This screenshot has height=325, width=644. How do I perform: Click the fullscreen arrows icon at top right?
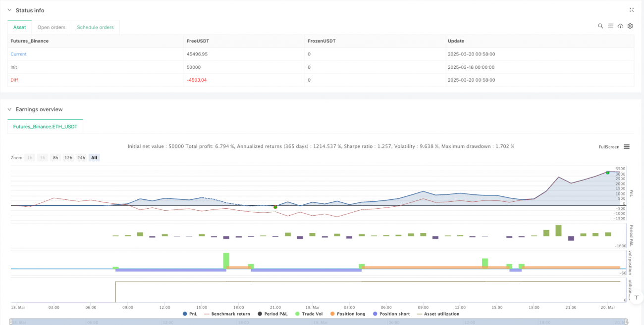631,10
